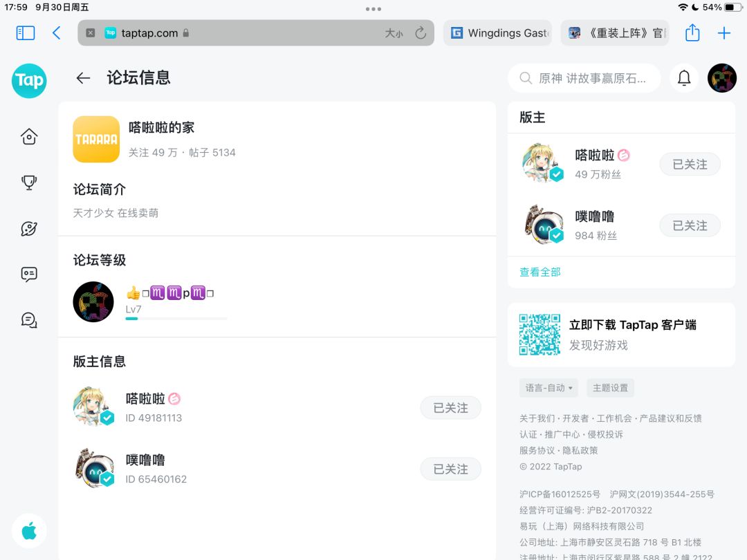747x560 pixels.
Task: Click the TapTap logo
Action: (29, 80)
